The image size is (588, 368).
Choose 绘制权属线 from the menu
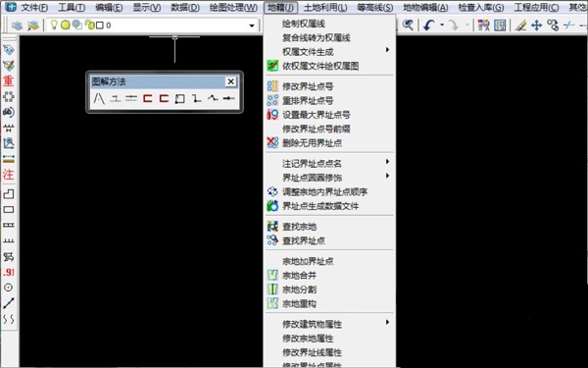point(304,24)
